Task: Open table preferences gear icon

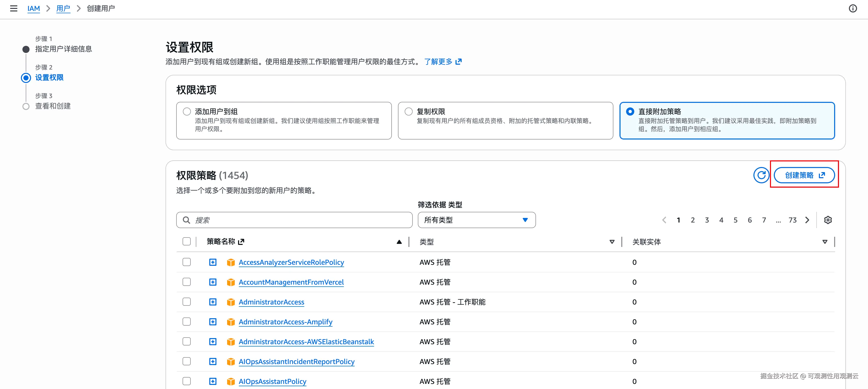Action: [x=828, y=220]
